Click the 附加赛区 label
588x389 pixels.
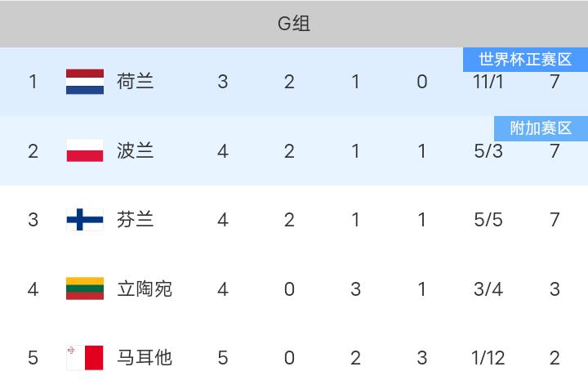pyautogui.click(x=541, y=128)
